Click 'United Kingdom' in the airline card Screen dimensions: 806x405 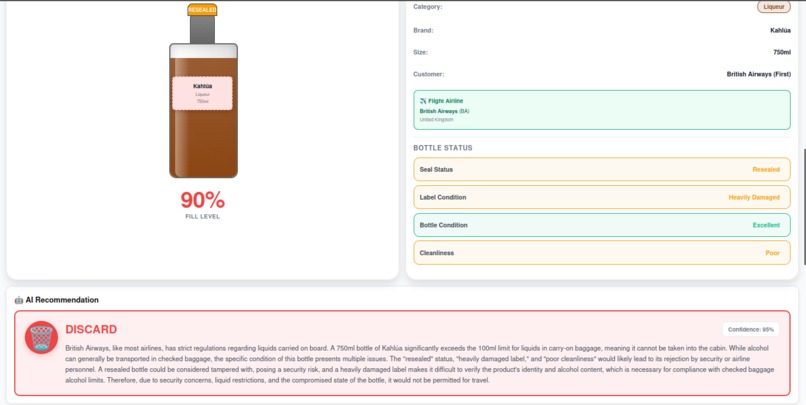tap(436, 120)
